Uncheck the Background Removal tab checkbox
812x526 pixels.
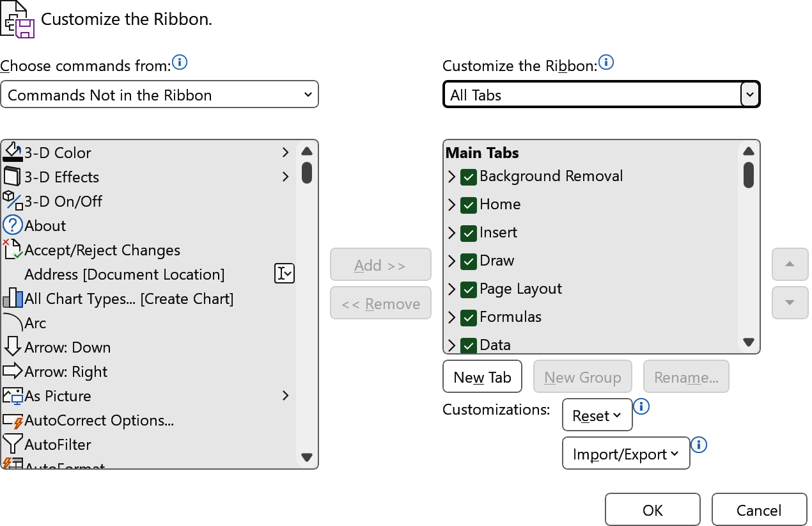[x=469, y=177]
